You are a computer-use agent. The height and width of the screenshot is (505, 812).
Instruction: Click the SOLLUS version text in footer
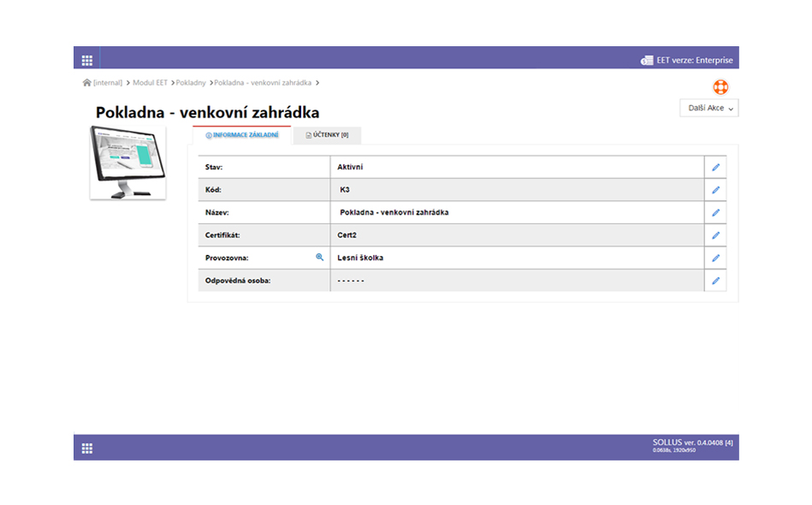point(692,443)
